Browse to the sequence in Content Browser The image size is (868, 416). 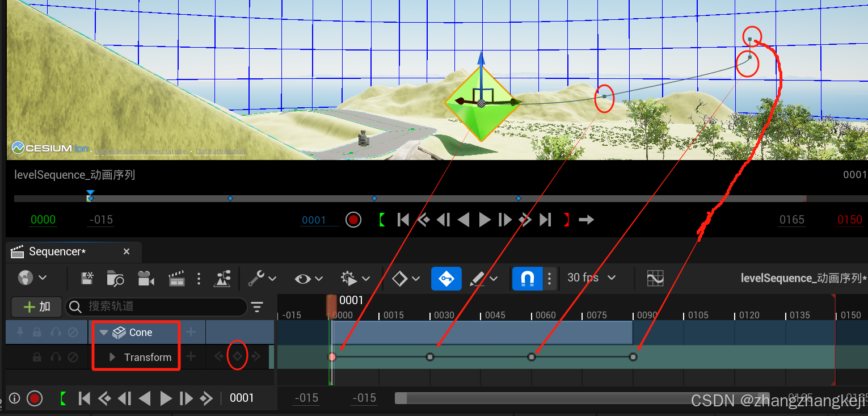(x=116, y=278)
